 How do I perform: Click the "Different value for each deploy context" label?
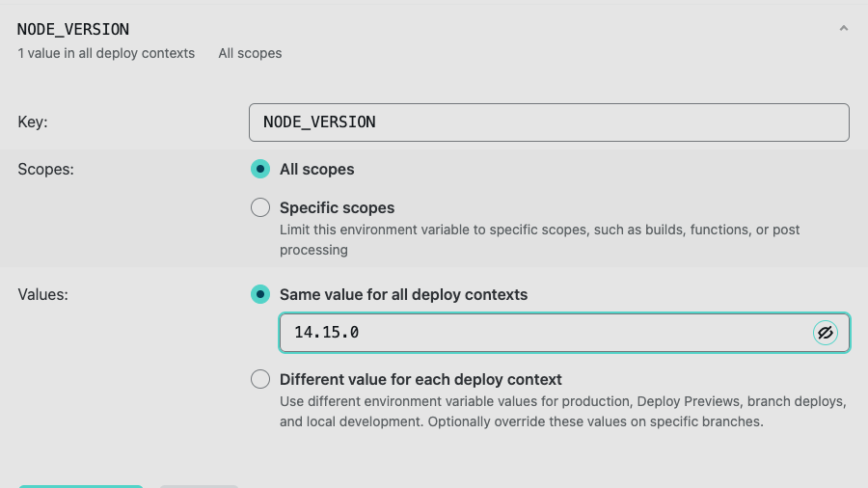[420, 379]
